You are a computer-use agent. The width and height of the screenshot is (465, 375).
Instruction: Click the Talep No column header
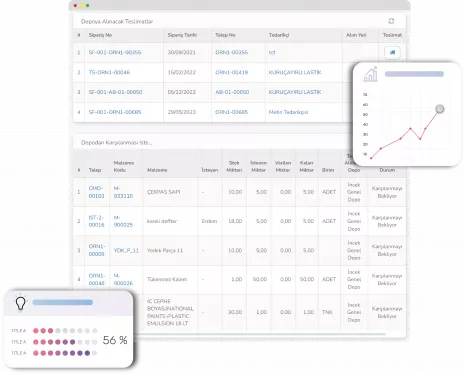(x=225, y=35)
